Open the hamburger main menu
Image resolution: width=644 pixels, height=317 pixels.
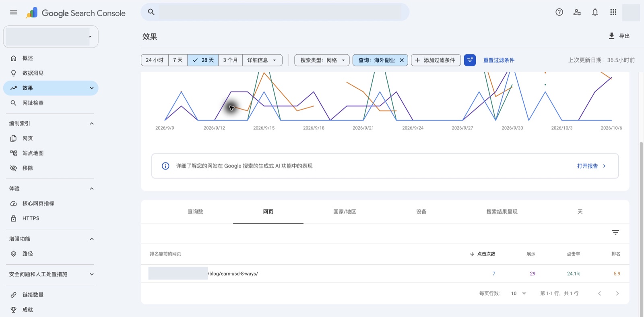click(x=13, y=12)
